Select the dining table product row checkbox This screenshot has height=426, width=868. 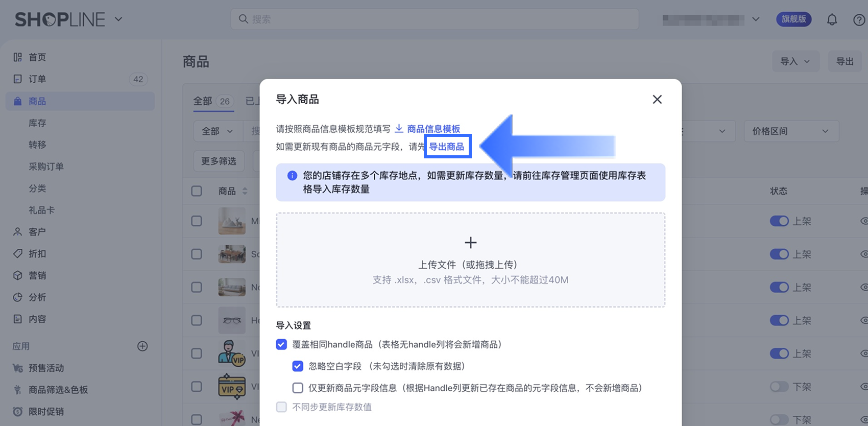(197, 254)
